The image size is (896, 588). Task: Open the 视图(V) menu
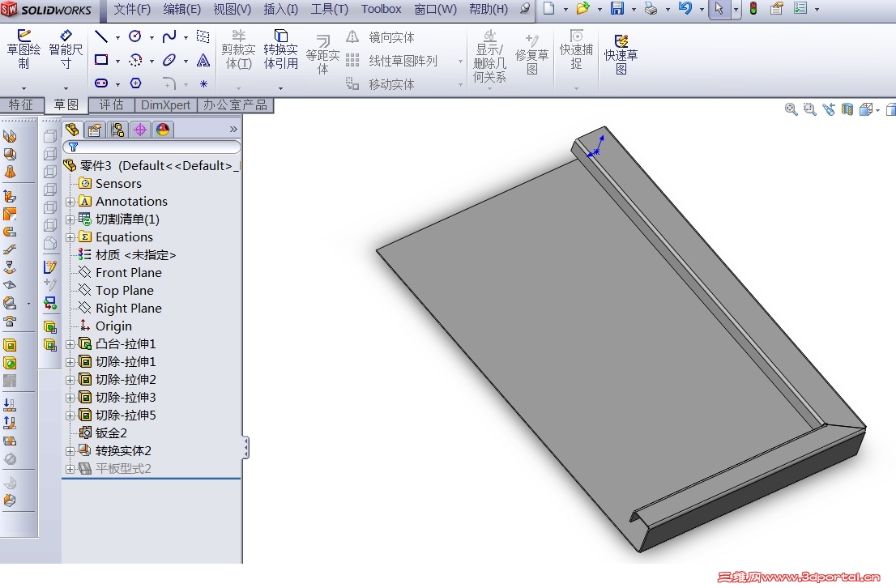coord(232,9)
